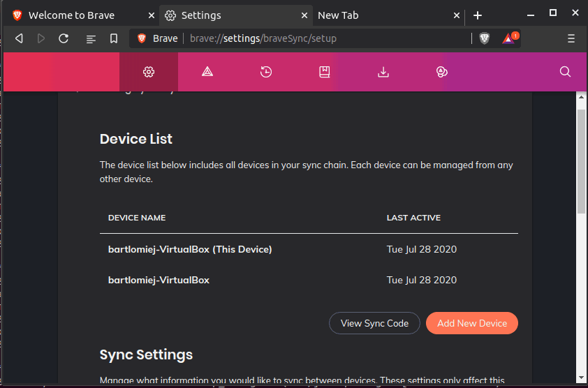Open the Settings gear in the pink toolbar

(148, 72)
